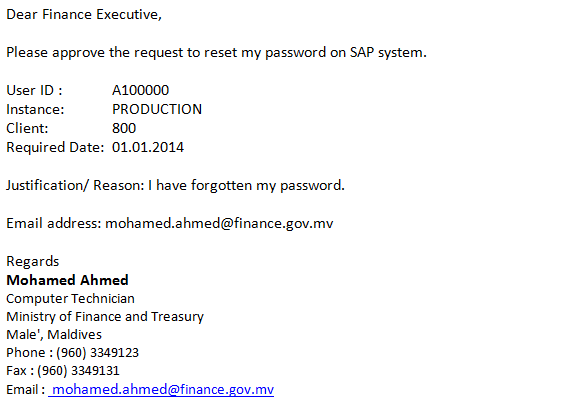Viewport: 576px width, 419px height.
Task: Select the Instance value PRODUCTION
Action: [157, 109]
